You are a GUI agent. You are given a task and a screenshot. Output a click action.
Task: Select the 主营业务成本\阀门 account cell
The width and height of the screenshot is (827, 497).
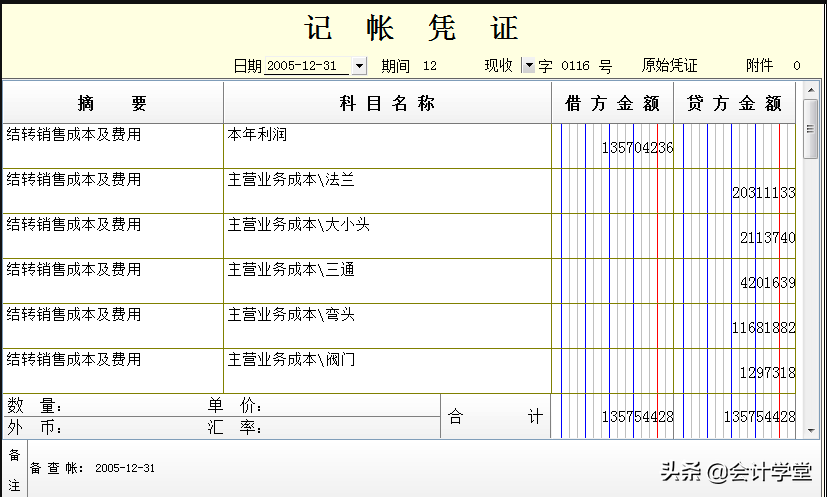pos(387,370)
